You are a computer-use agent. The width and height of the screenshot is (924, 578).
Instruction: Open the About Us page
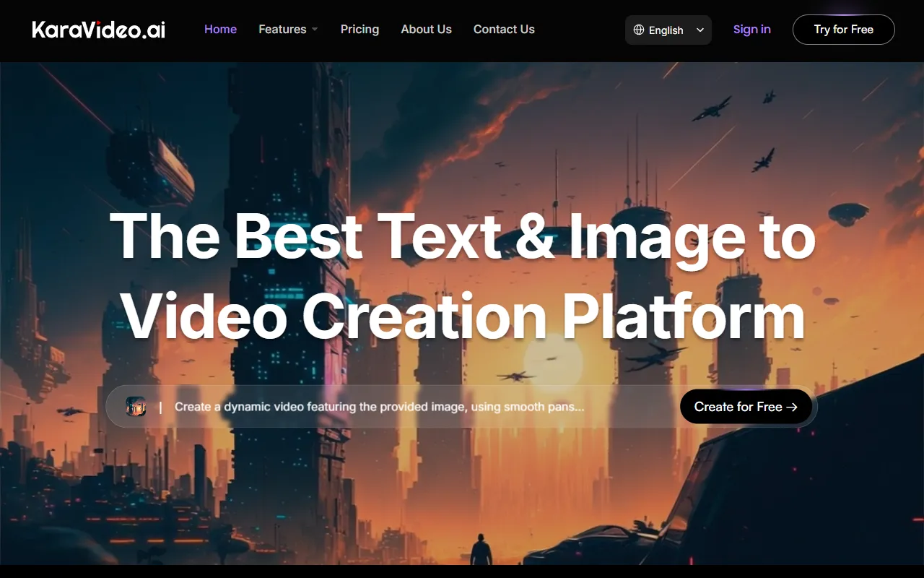[426, 30]
